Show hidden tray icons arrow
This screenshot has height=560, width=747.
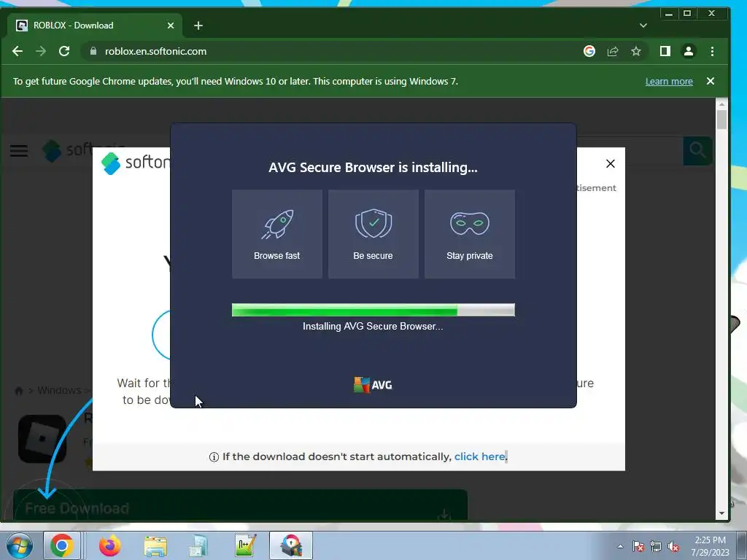point(620,547)
